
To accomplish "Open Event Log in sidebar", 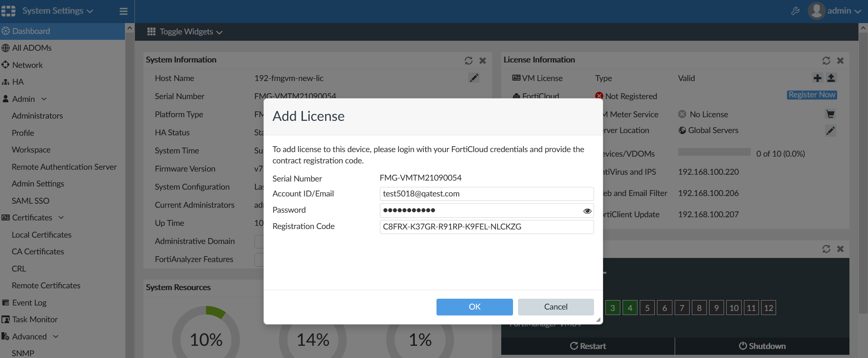I will (x=29, y=303).
